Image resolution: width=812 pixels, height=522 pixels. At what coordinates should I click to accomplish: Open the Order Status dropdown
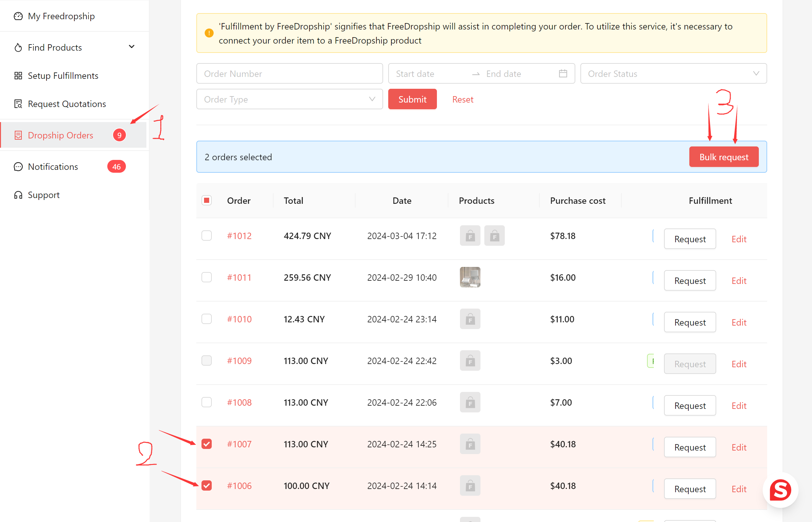coord(673,74)
